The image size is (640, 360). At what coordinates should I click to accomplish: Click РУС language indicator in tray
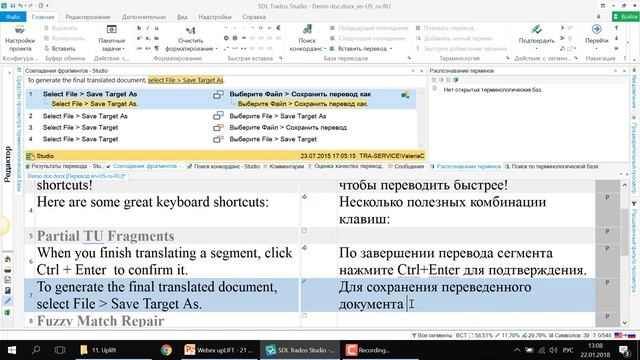[x=568, y=350]
